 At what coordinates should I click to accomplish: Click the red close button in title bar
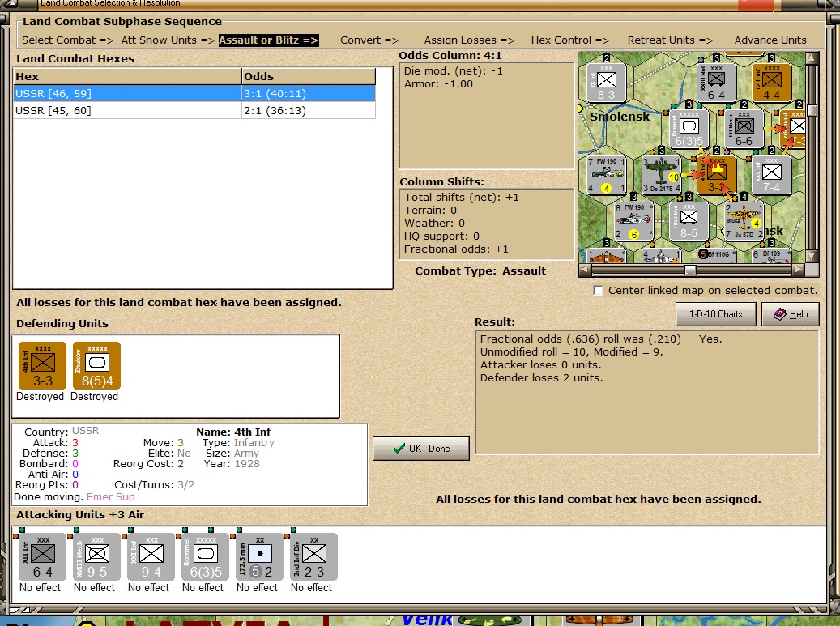pyautogui.click(x=756, y=5)
